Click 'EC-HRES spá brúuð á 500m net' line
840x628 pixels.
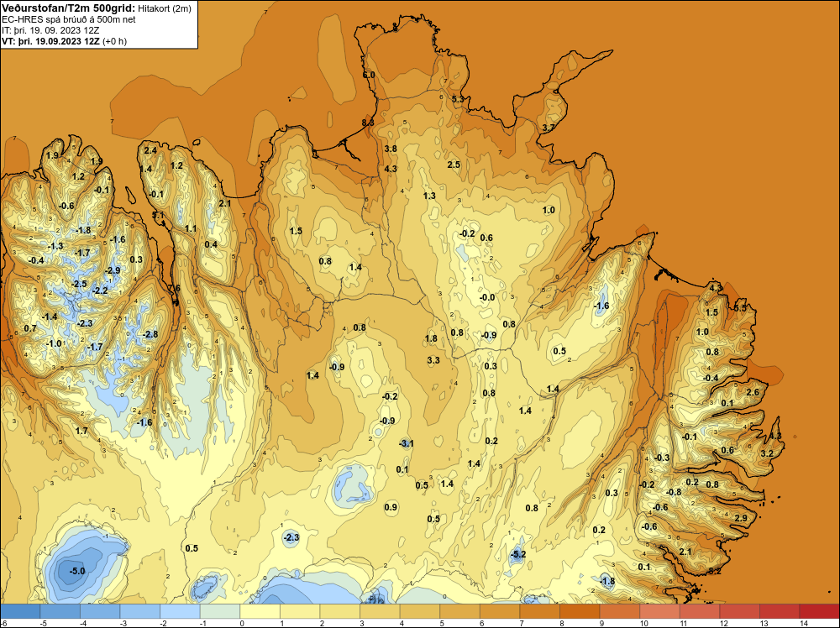(x=69, y=20)
